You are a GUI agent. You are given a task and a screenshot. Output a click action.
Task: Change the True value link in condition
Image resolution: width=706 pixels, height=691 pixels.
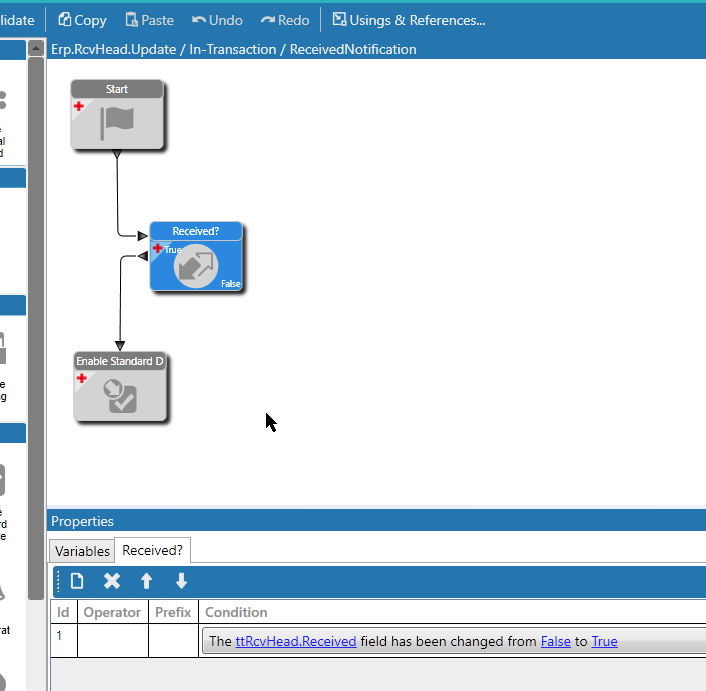click(604, 641)
